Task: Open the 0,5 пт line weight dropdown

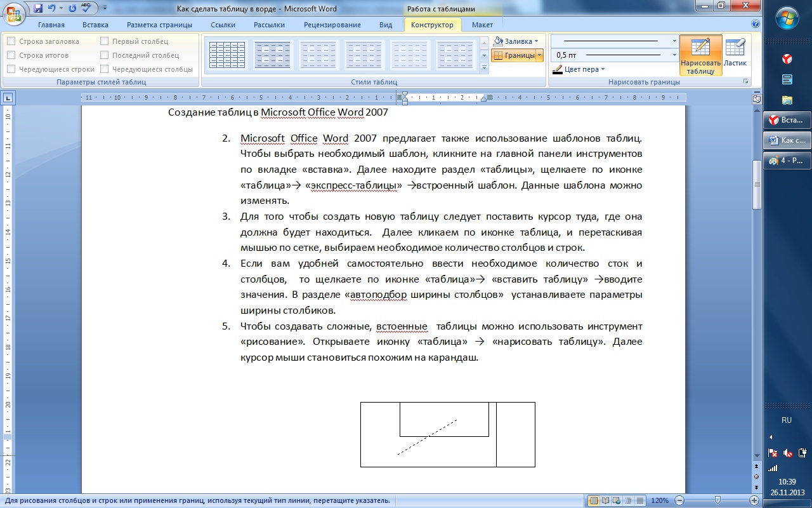Action: pyautogui.click(x=674, y=55)
